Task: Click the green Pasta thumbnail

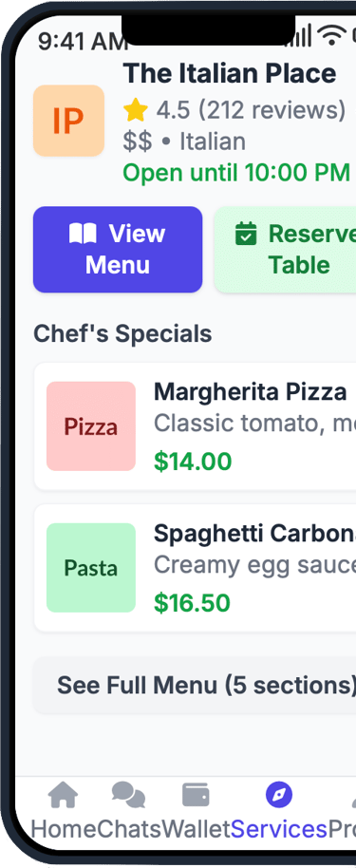Action: point(91,568)
